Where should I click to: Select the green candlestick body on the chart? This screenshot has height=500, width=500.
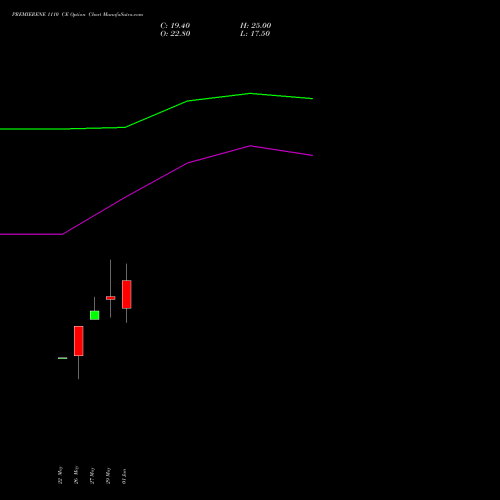(95, 315)
